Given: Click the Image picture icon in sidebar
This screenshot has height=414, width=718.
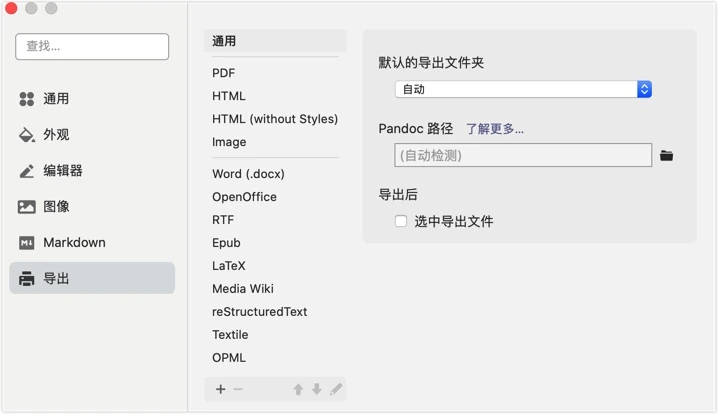Looking at the screenshot, I should click(27, 207).
